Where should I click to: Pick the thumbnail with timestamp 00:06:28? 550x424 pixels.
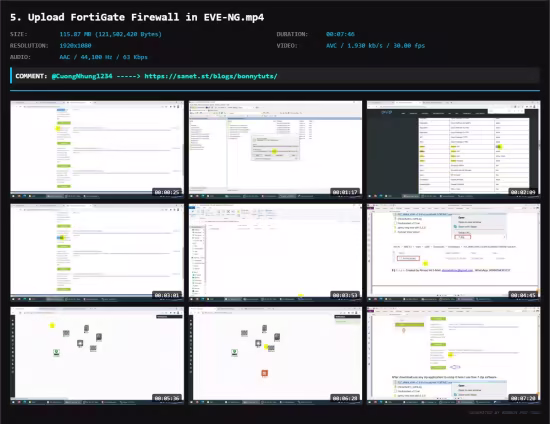[x=275, y=356]
